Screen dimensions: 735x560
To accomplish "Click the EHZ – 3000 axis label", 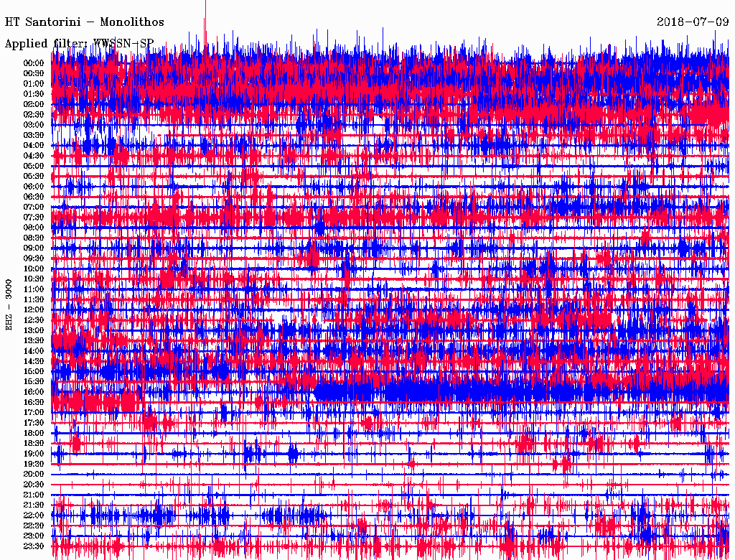I will tap(9, 305).
